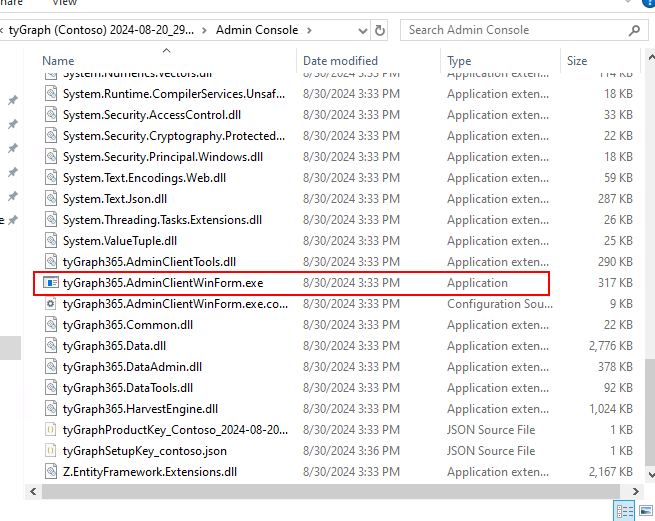Click the System.Security.AccessControl.dll file icon
Viewport: 655px width, 521px height.
coord(51,115)
